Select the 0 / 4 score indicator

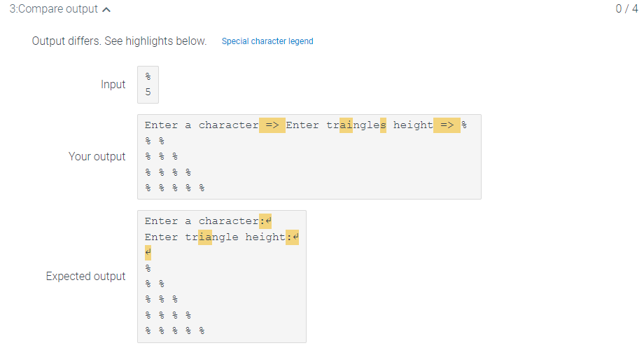pyautogui.click(x=626, y=8)
